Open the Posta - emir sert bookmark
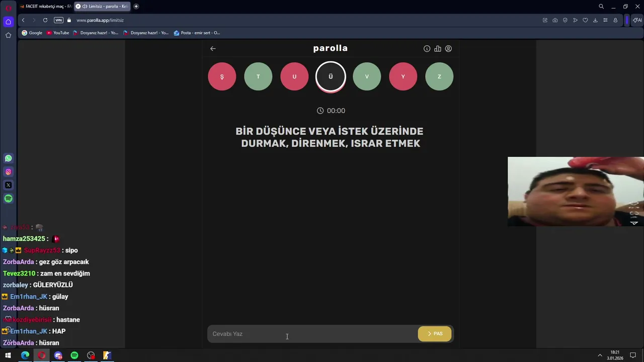 pyautogui.click(x=197, y=33)
